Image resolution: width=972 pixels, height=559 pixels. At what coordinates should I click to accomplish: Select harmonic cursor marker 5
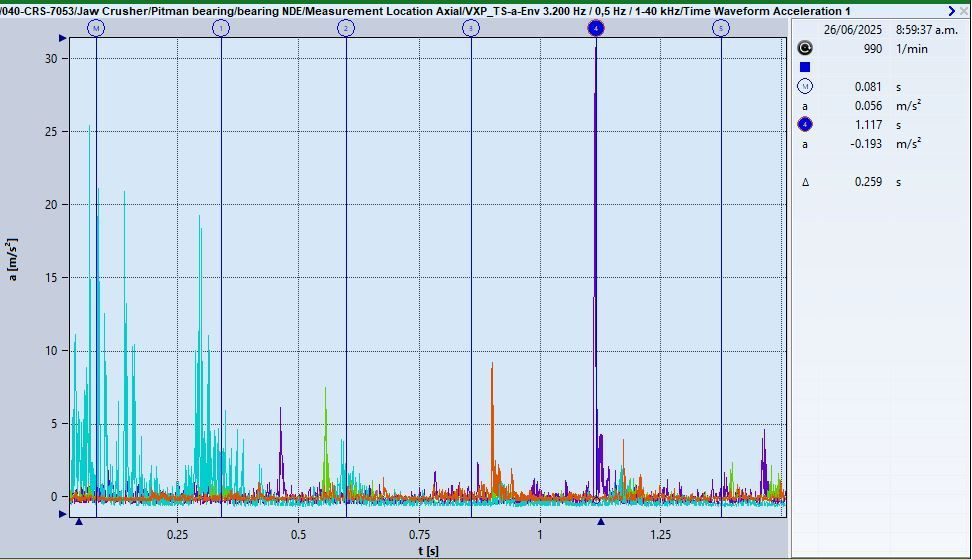coord(721,28)
